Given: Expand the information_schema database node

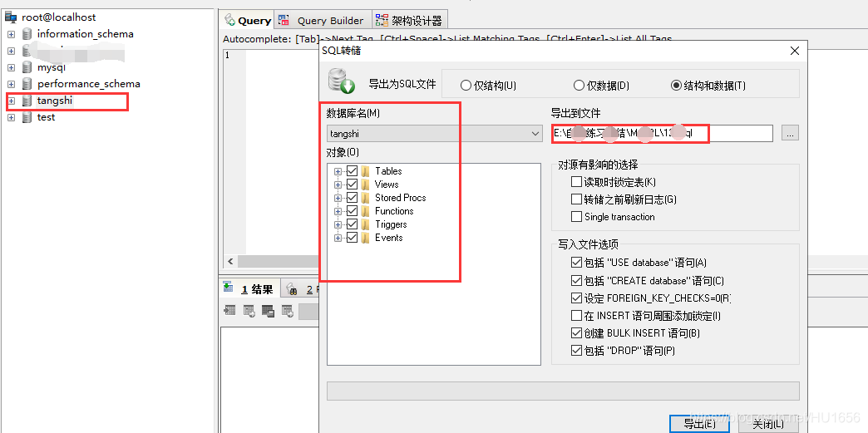Looking at the screenshot, I should click(11, 34).
